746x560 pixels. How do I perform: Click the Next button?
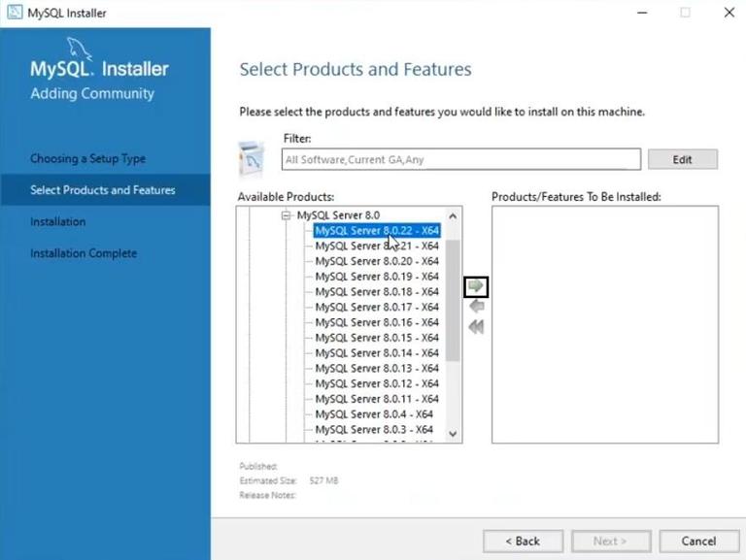[611, 541]
